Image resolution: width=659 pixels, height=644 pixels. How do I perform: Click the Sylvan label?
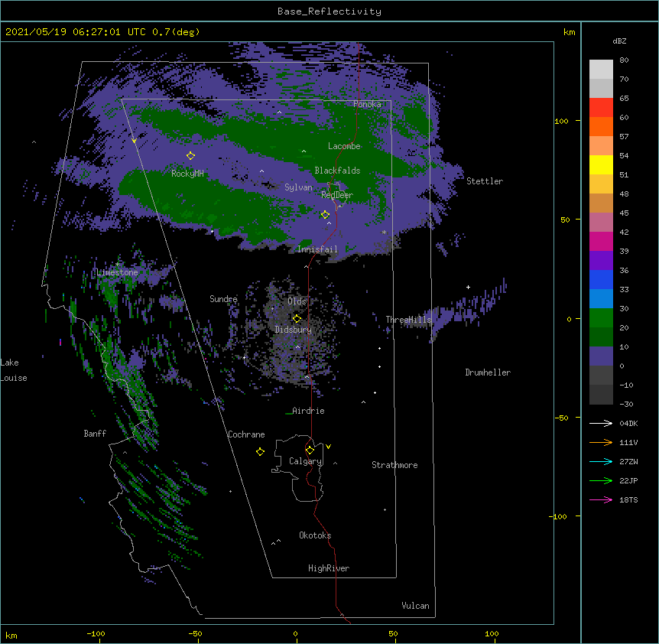click(298, 187)
